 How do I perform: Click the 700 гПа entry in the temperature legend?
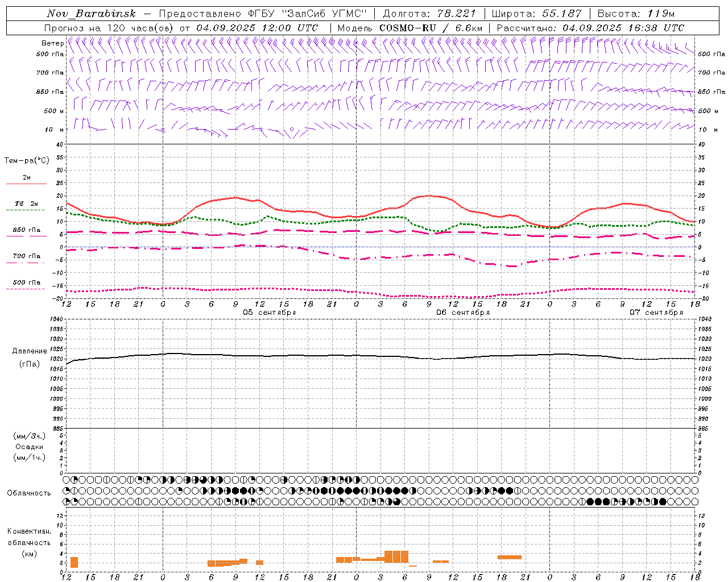point(27,256)
